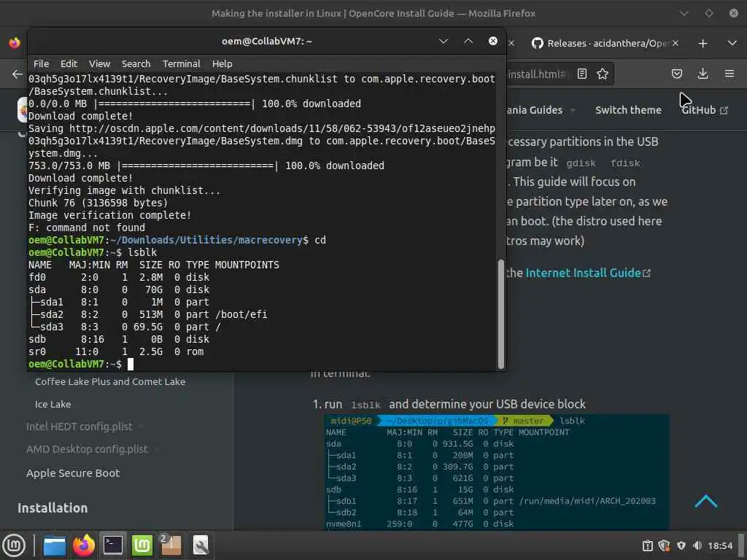Open Coffee Lake Plus and Comet Lake page

point(110,381)
